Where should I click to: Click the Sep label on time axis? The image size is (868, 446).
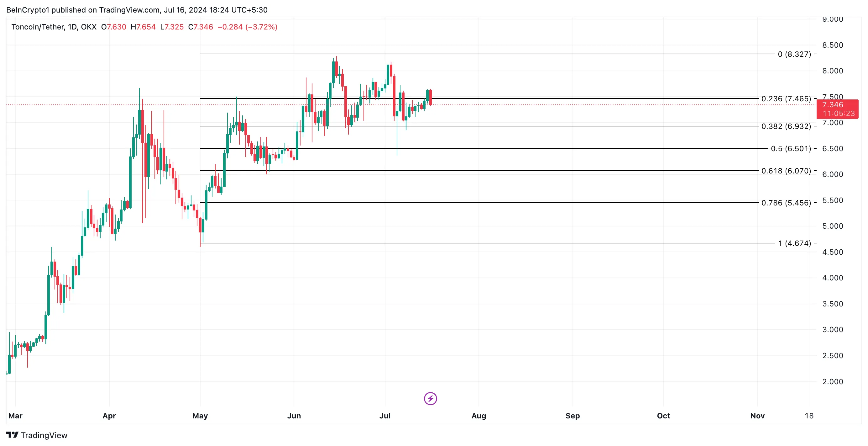(x=573, y=416)
